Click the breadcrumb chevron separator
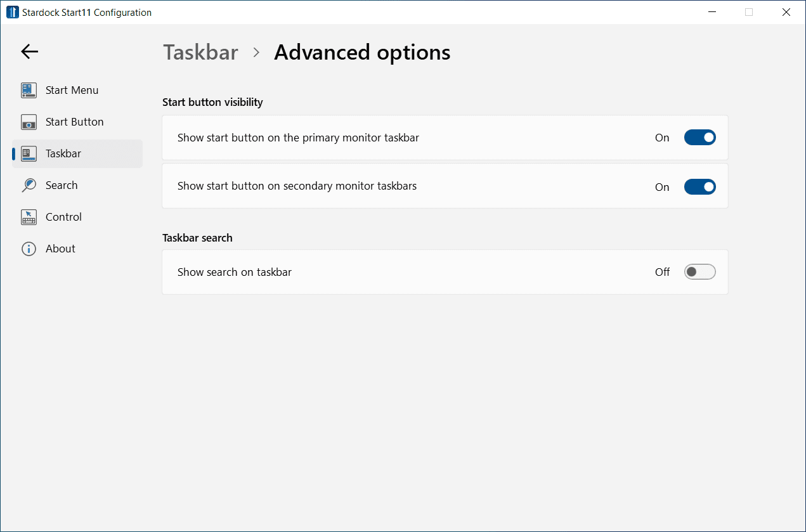This screenshot has width=806, height=532. (x=256, y=53)
